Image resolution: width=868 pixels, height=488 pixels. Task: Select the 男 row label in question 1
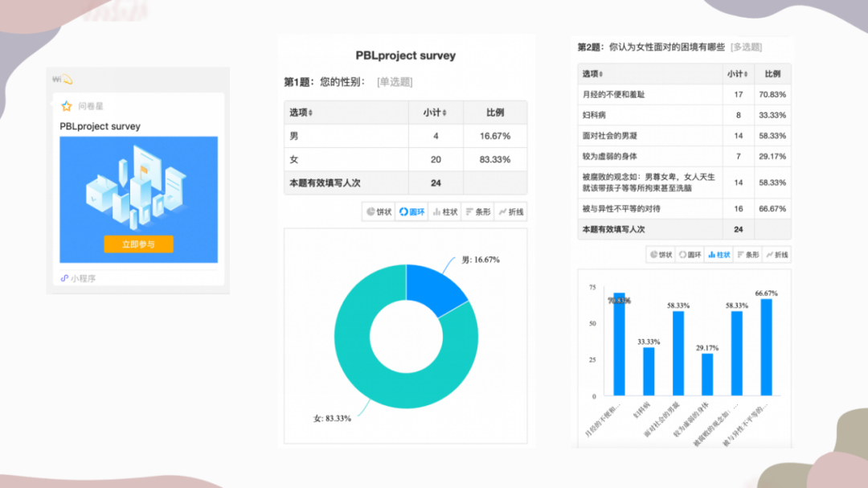point(294,136)
